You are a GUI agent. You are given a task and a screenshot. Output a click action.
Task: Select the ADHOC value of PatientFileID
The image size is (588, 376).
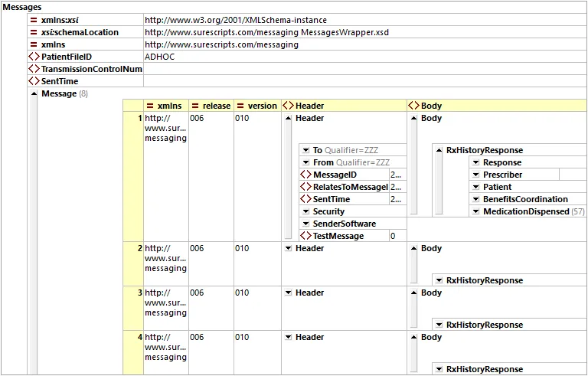click(x=160, y=57)
